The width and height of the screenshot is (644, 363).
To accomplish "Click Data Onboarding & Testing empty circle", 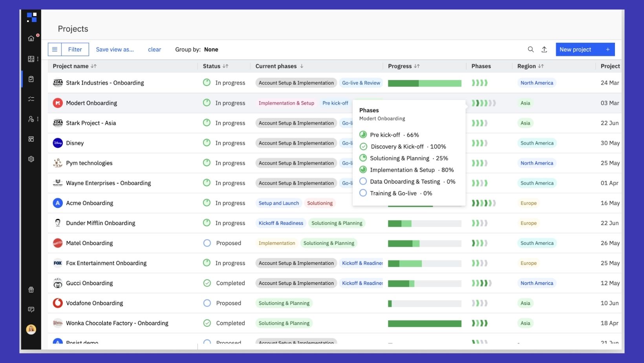I will [x=363, y=181].
